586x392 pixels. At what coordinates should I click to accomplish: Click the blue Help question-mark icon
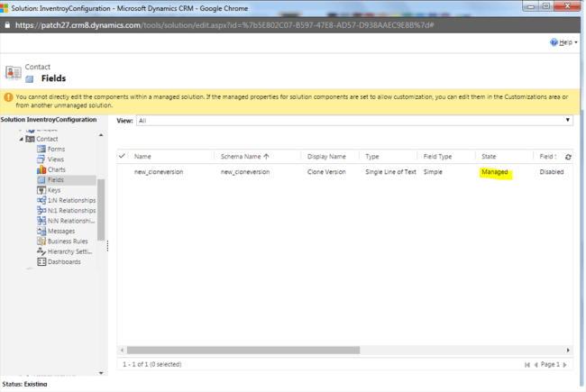point(554,42)
